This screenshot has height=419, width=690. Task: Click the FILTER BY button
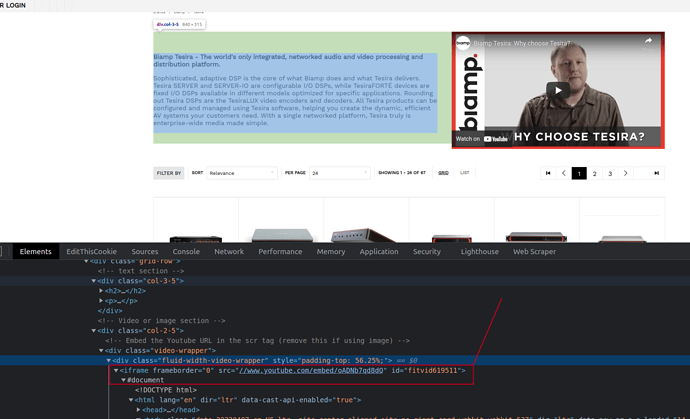coord(169,173)
